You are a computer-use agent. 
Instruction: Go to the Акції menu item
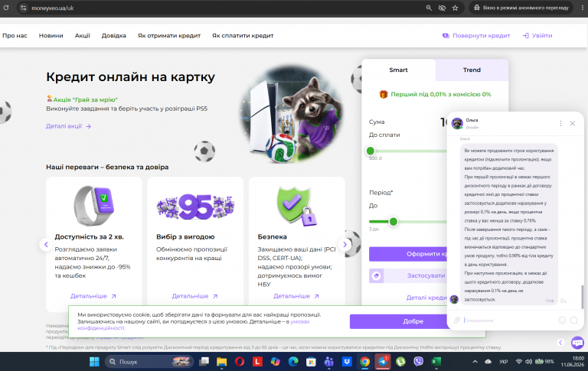tap(83, 36)
